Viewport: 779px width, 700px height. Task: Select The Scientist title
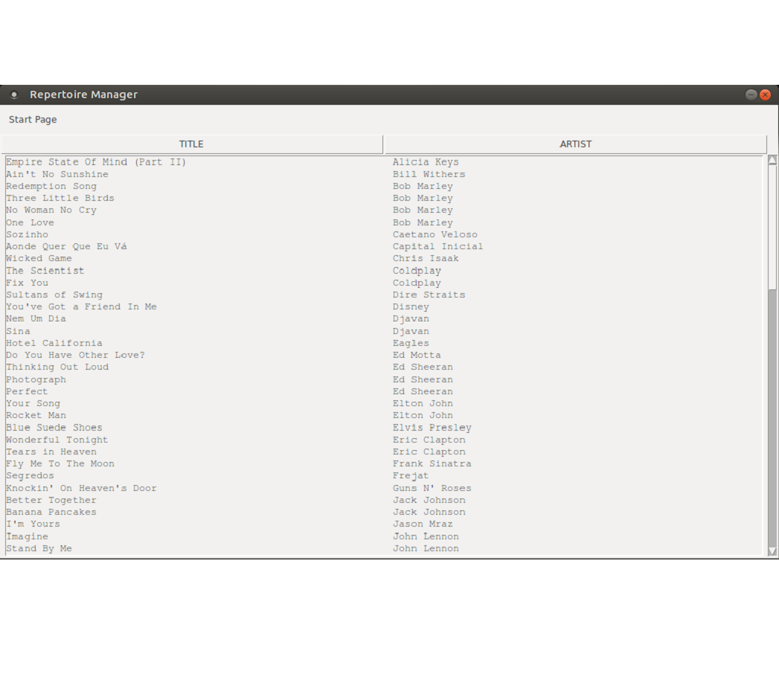tap(45, 271)
